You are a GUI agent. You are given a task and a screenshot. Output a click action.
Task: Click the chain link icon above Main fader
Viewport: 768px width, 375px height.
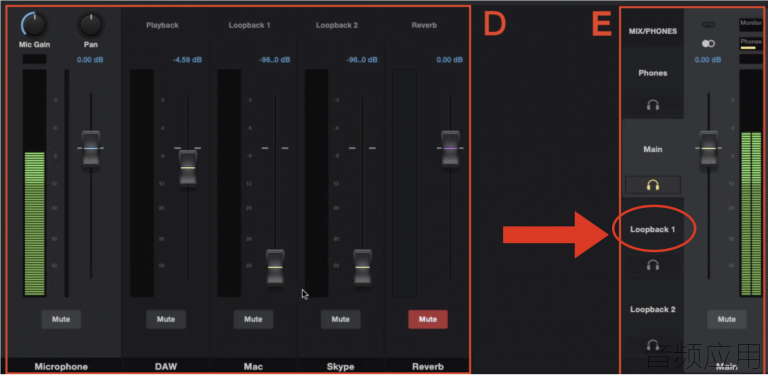[x=708, y=24]
